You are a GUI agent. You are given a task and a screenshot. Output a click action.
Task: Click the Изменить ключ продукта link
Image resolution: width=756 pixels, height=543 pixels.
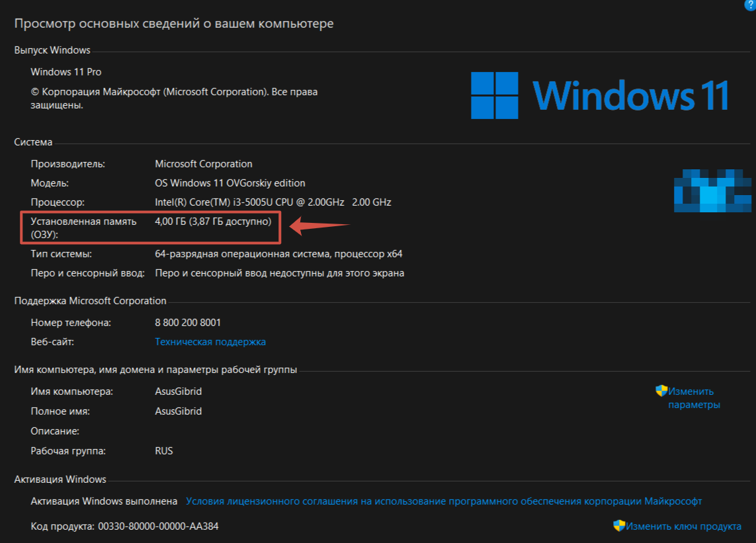pos(683,526)
